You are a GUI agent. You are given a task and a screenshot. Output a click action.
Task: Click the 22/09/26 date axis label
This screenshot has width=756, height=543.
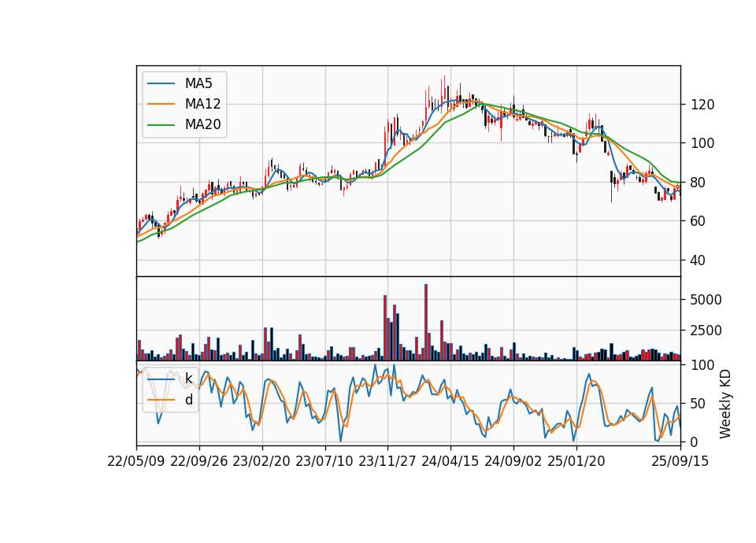click(199, 461)
